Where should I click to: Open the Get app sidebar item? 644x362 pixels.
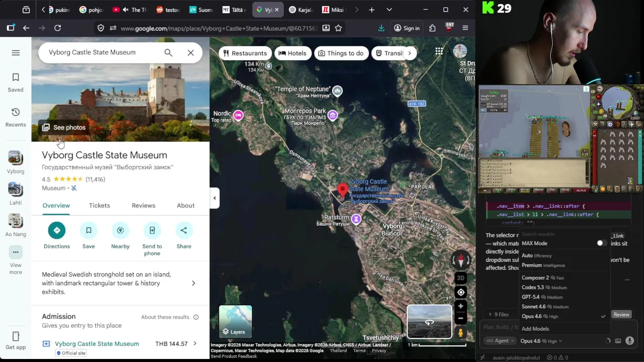tap(16, 340)
